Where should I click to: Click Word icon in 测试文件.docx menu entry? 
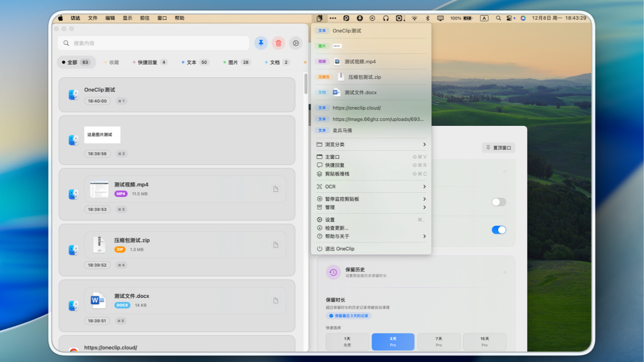click(337, 92)
